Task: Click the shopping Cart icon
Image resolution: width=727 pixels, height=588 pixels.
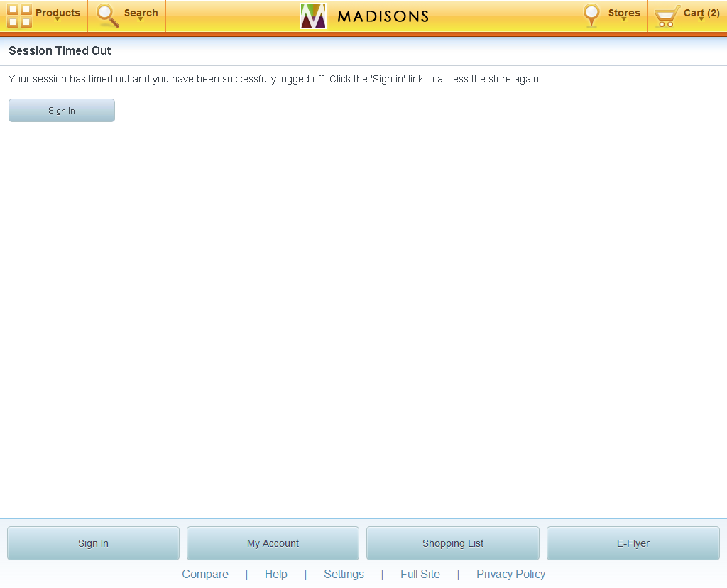Action: coord(665,15)
